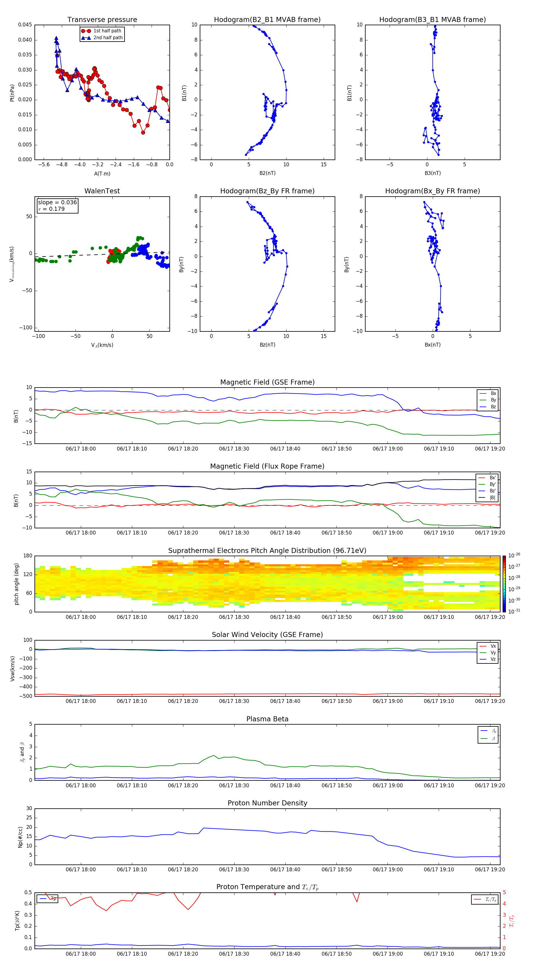Click the "B2(nT)" x-axis label
This screenshot has width=535, height=980.
pyautogui.click(x=267, y=173)
